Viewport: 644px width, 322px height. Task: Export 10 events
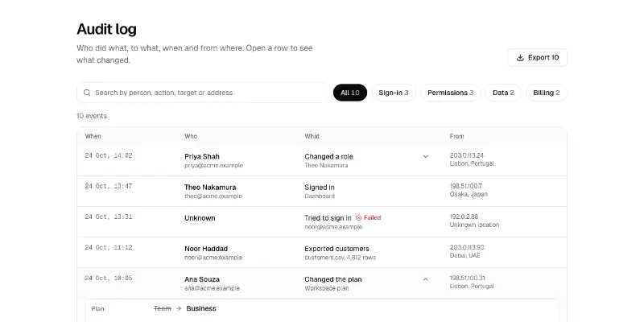click(537, 57)
